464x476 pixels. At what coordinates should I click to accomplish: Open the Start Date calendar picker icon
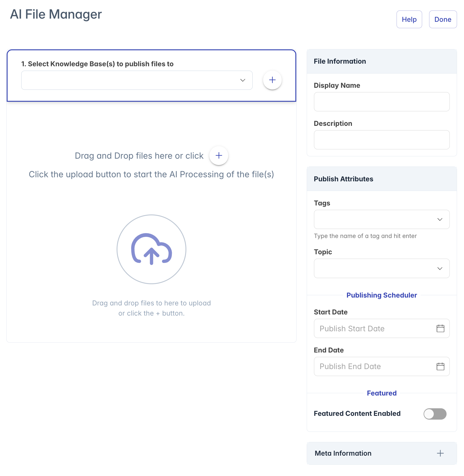[x=440, y=328]
